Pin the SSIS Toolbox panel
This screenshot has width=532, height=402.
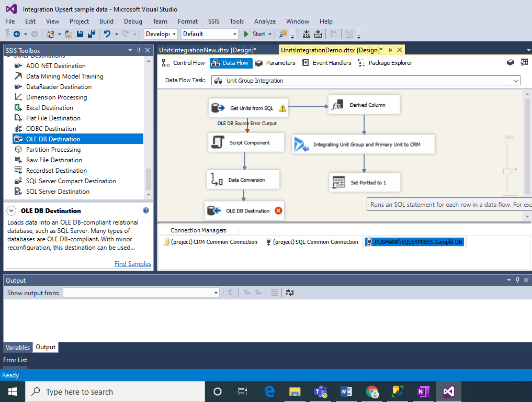tap(139, 50)
